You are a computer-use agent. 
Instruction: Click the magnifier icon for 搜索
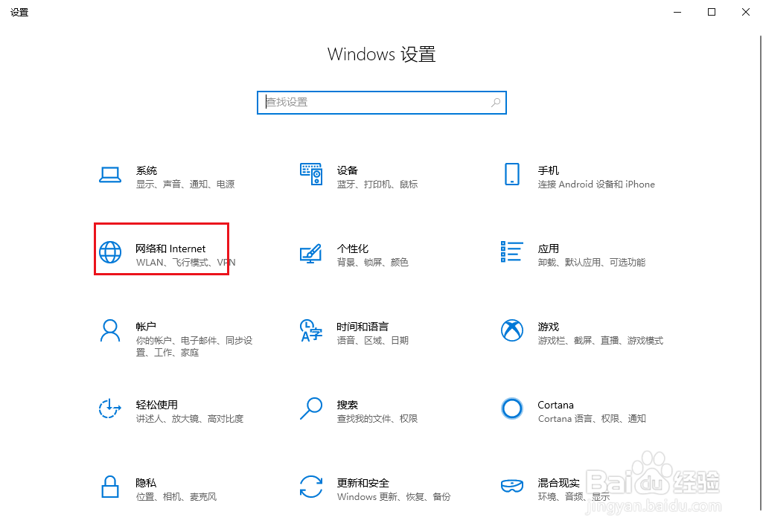(311, 408)
